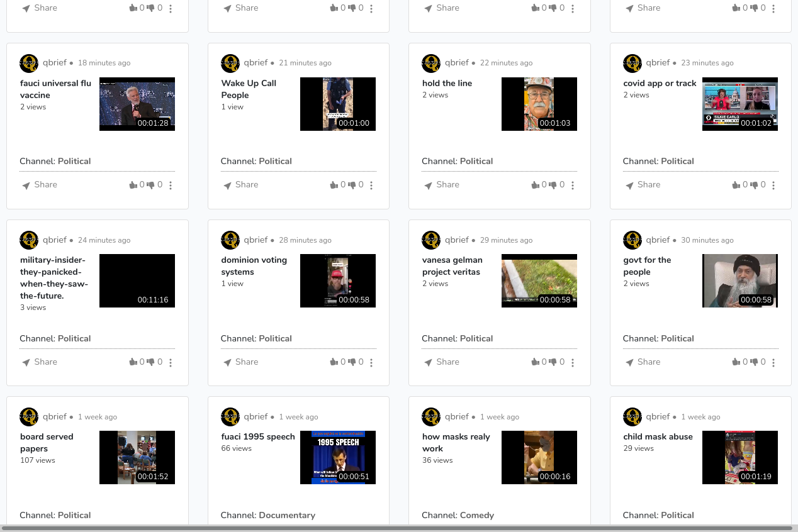The width and height of the screenshot is (798, 532).
Task: Open Political channel on 'board served papers' card
Action: tap(74, 515)
